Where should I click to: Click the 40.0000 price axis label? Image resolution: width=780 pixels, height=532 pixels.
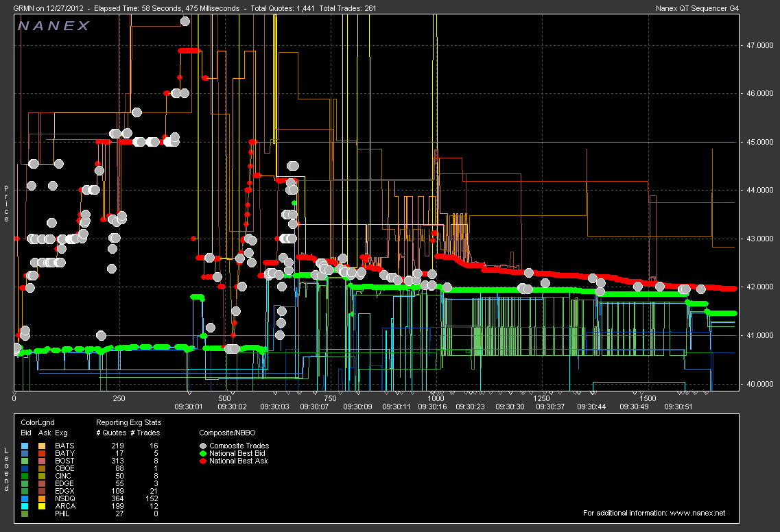(760, 384)
